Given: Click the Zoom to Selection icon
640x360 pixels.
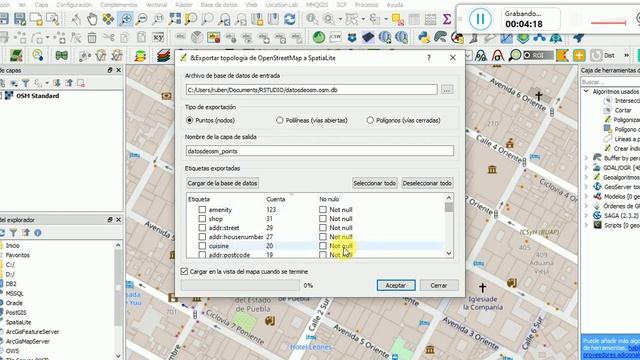Looking at the screenshot, I should pos(191,19).
